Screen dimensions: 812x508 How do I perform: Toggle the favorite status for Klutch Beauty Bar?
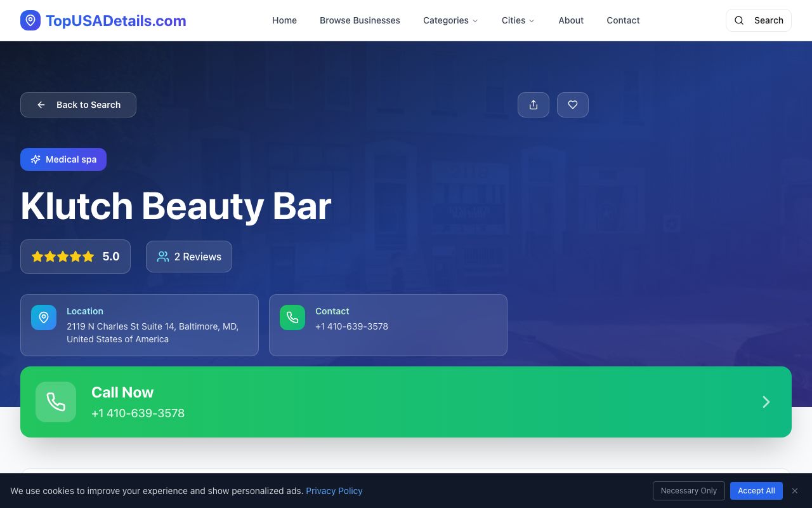573,105
